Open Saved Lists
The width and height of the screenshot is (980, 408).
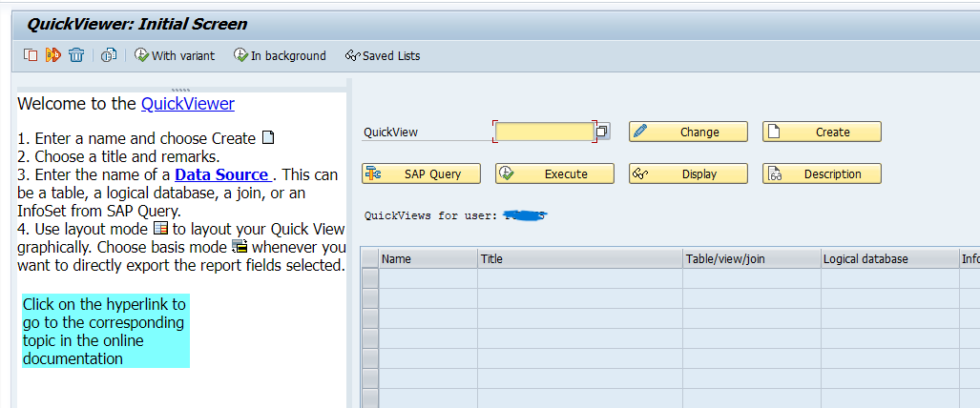pos(383,55)
